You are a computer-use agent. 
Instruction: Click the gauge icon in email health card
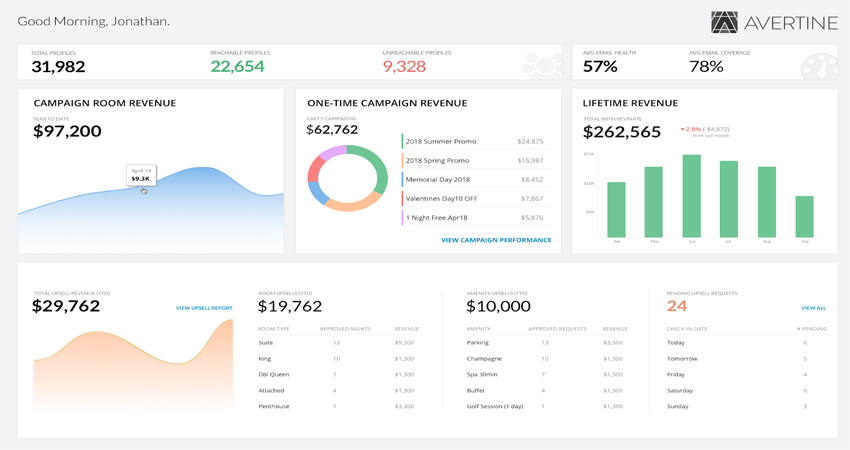(x=818, y=65)
